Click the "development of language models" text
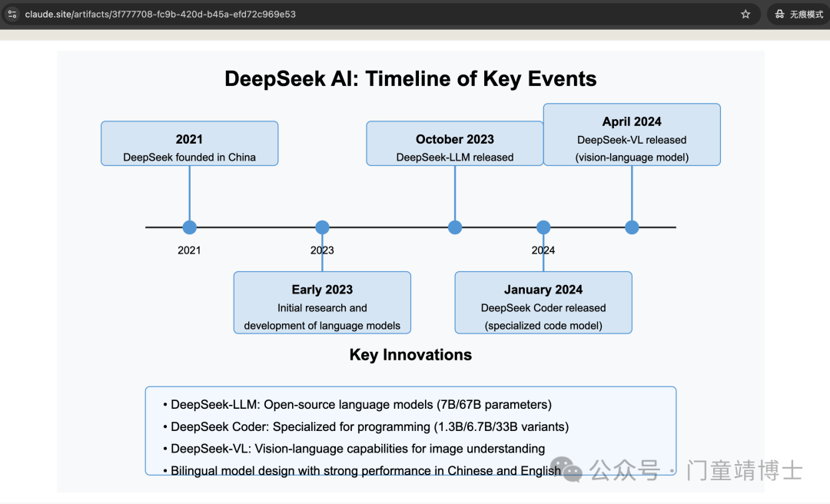This screenshot has height=504, width=830. point(322,326)
